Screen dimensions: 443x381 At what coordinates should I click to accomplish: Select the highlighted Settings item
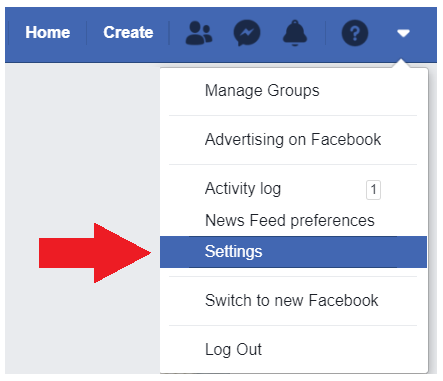coord(293,252)
